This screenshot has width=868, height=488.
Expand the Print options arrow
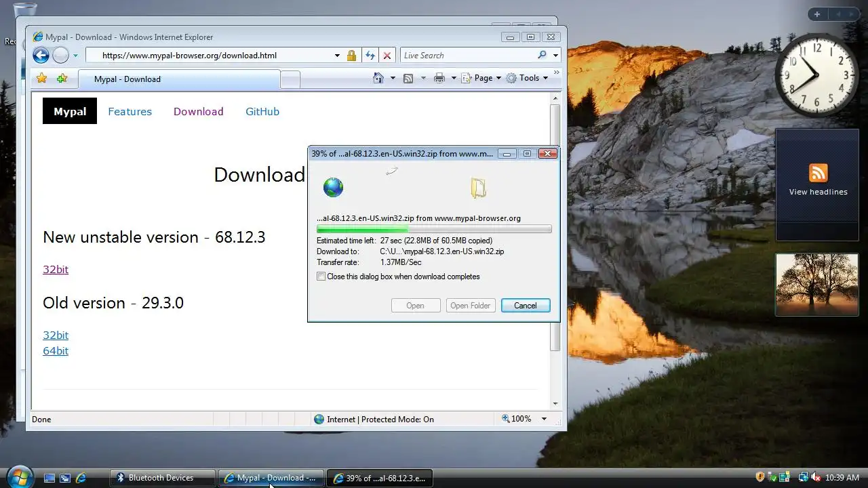click(x=454, y=78)
